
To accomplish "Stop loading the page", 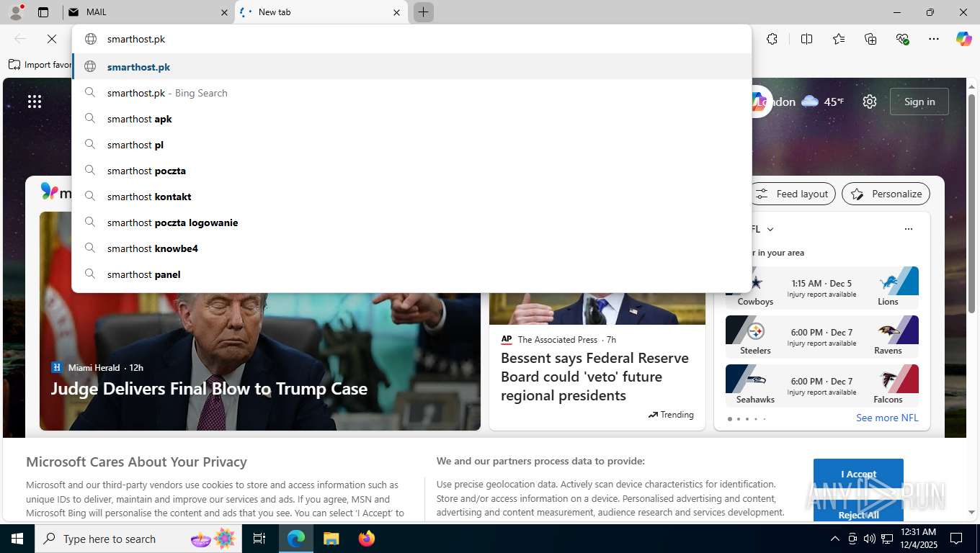I will pos(51,39).
